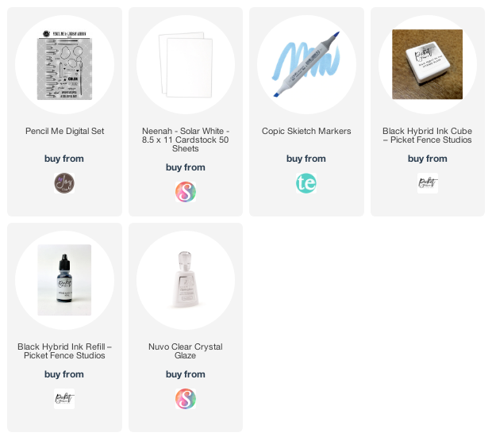Click the 'Copic Sketch Markers' product title
The height and width of the screenshot is (448, 492).
coord(306,131)
